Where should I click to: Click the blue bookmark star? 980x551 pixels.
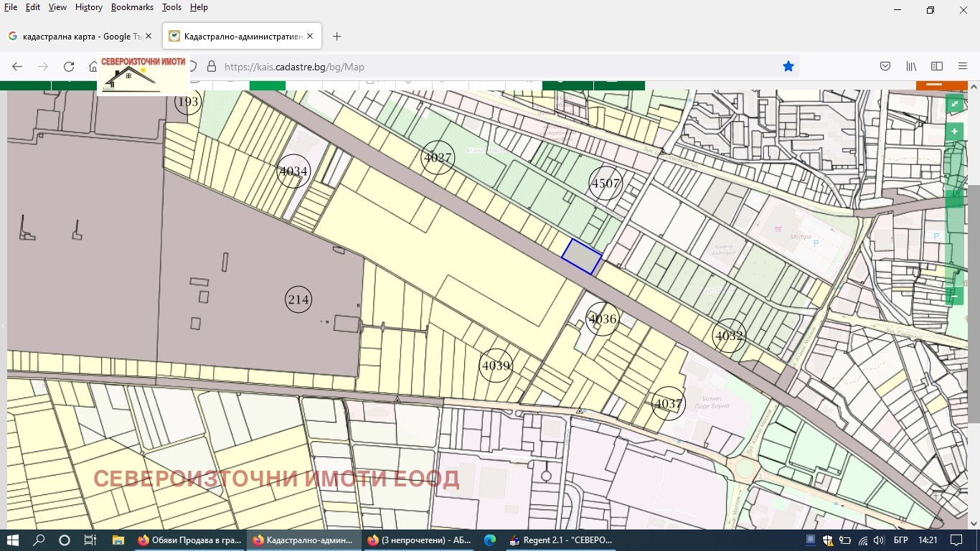788,67
